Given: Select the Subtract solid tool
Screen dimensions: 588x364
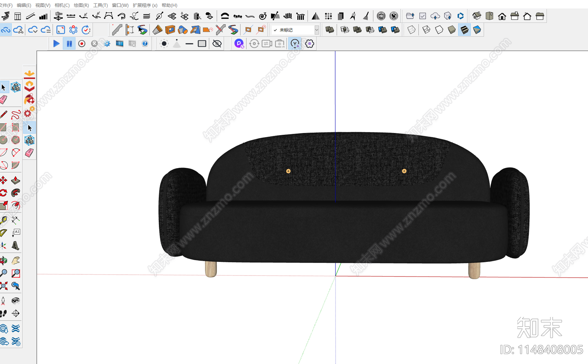Looking at the screenshot, I should 370,30.
